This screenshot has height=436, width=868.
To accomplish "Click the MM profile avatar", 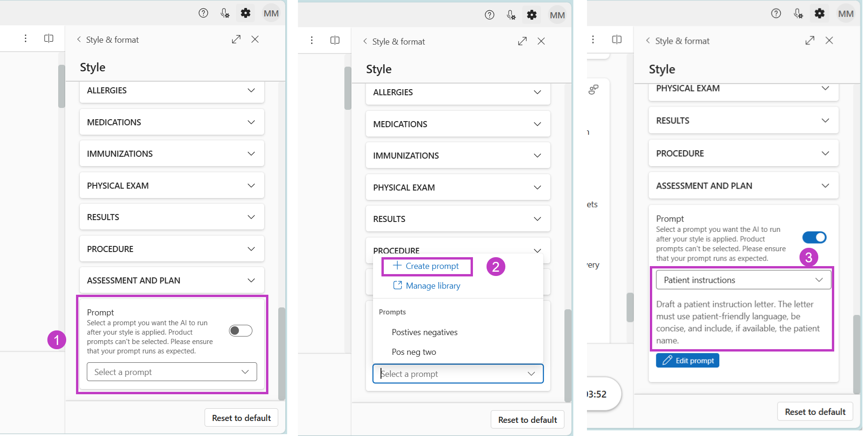I will 271,13.
